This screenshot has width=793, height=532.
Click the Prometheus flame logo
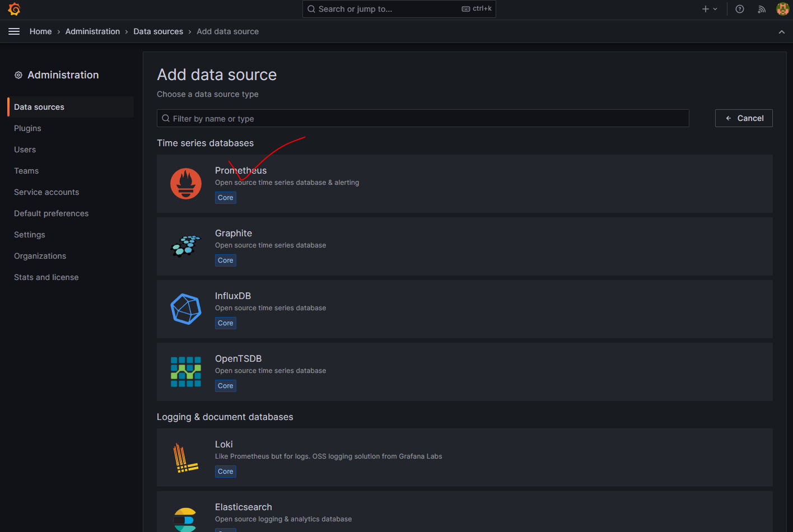tap(186, 184)
